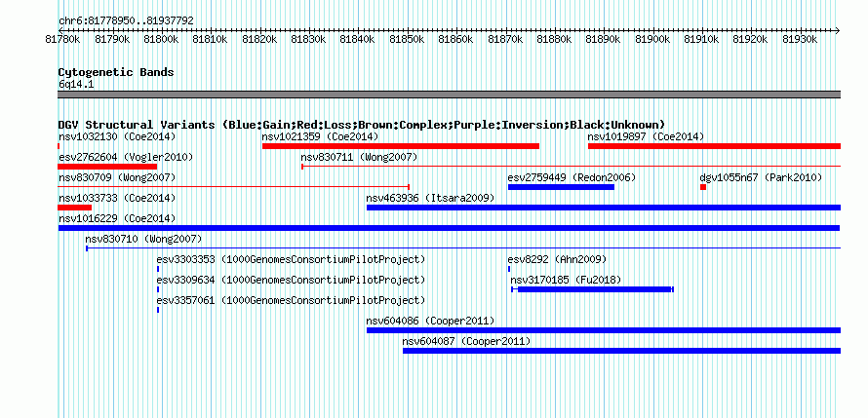
Task: Click the 81790k ruler tick label
Action: tap(112, 39)
